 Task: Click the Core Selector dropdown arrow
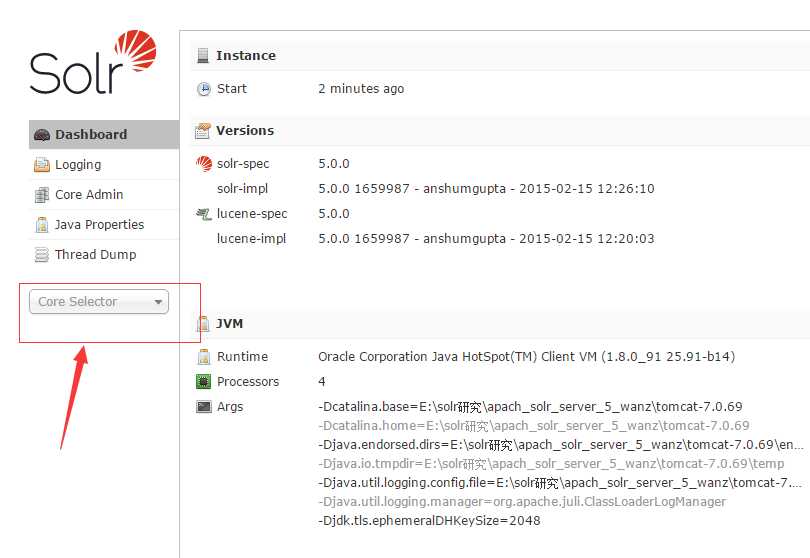(x=158, y=302)
